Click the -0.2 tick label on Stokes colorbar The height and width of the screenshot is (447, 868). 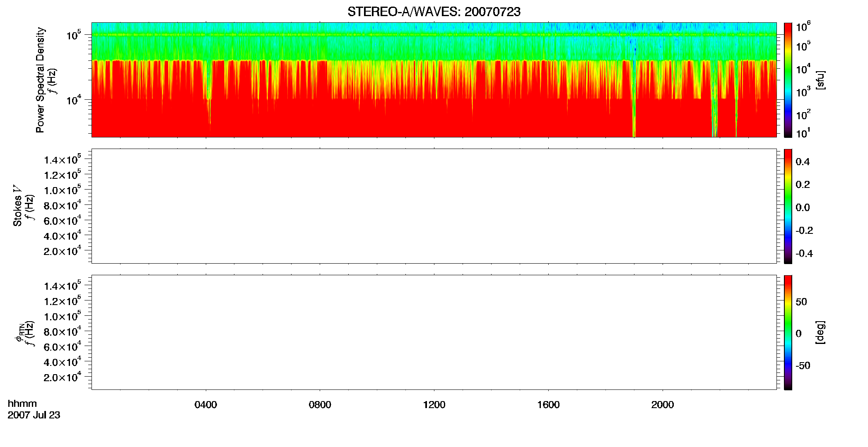[x=804, y=231]
